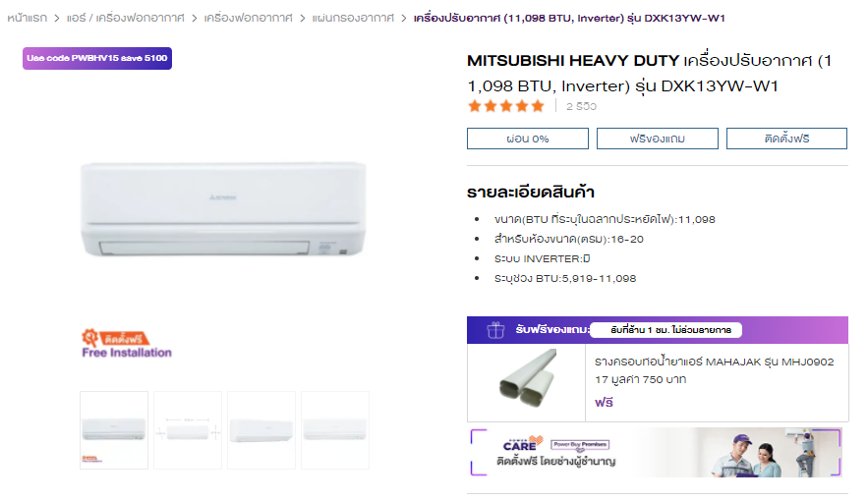Viewport: 868px width, 502px height.
Task: Click the five-star rating icons
Action: point(506,106)
